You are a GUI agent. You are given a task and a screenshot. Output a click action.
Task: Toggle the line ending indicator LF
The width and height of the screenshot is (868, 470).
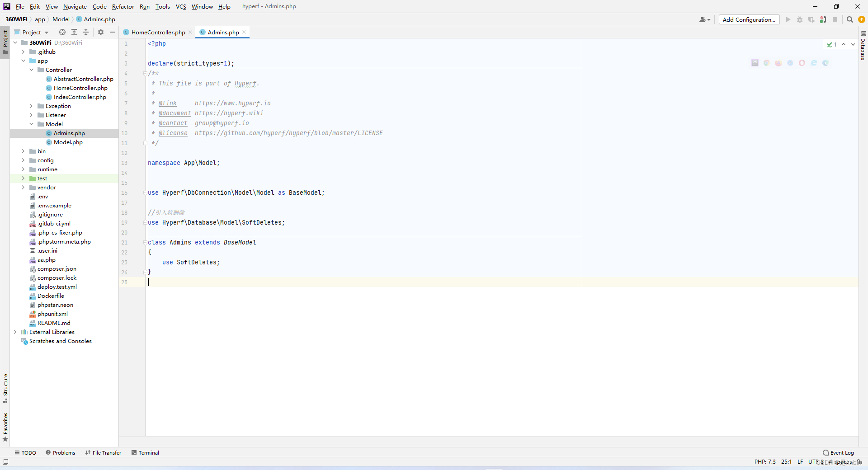[x=800, y=461]
